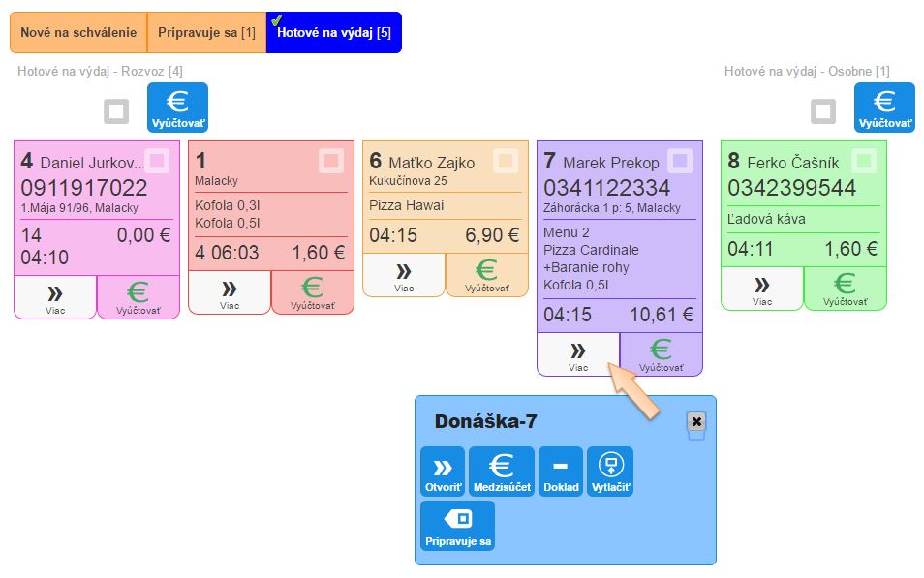This screenshot has width=924, height=578.
Task: Close the Donáška-7 popup
Action: point(696,421)
